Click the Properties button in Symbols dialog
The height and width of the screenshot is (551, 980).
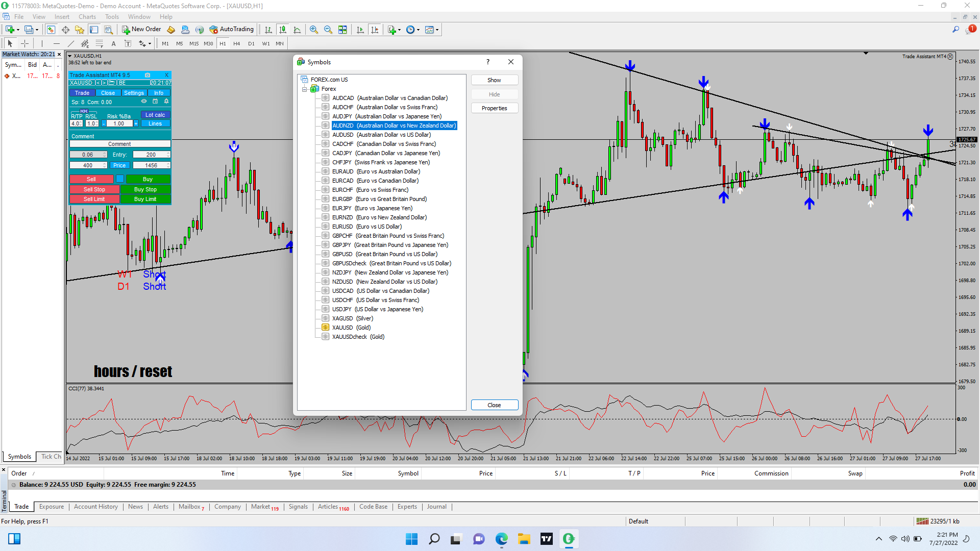pos(494,108)
